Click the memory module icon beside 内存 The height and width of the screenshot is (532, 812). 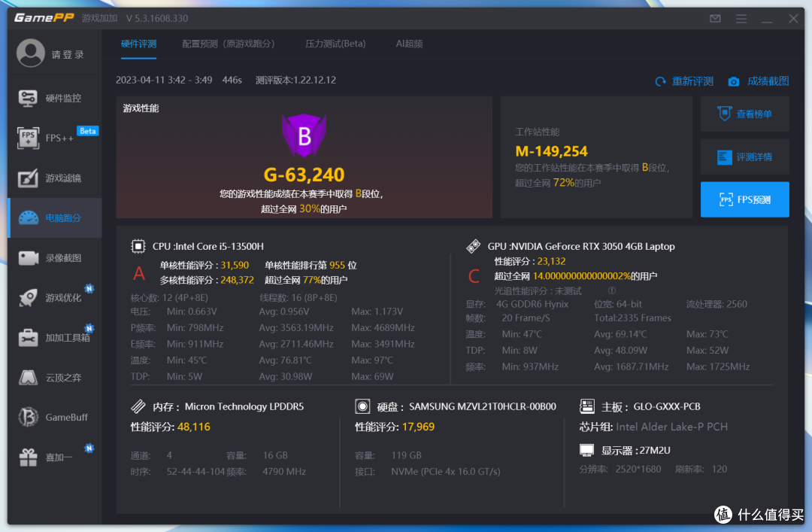point(138,406)
